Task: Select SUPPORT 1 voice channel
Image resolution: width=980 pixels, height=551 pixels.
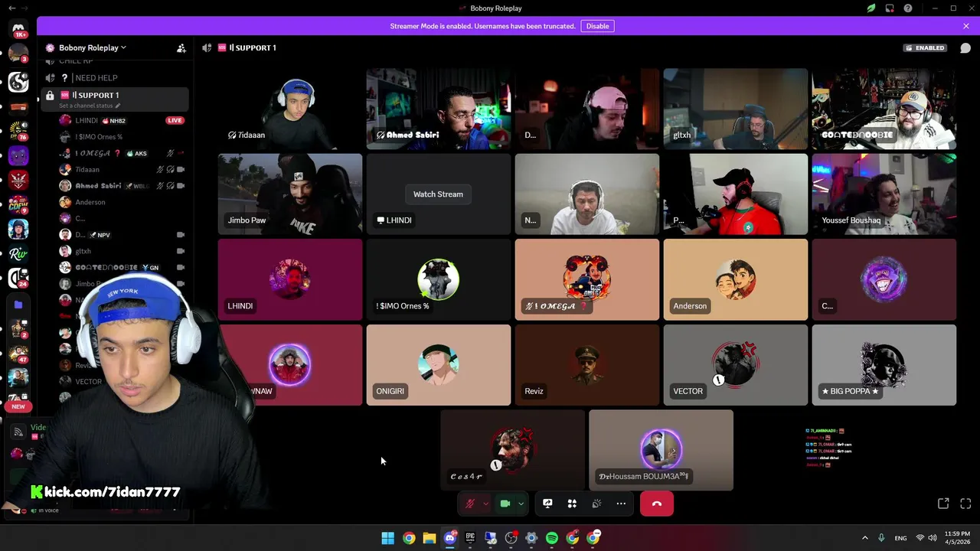Action: [x=115, y=99]
